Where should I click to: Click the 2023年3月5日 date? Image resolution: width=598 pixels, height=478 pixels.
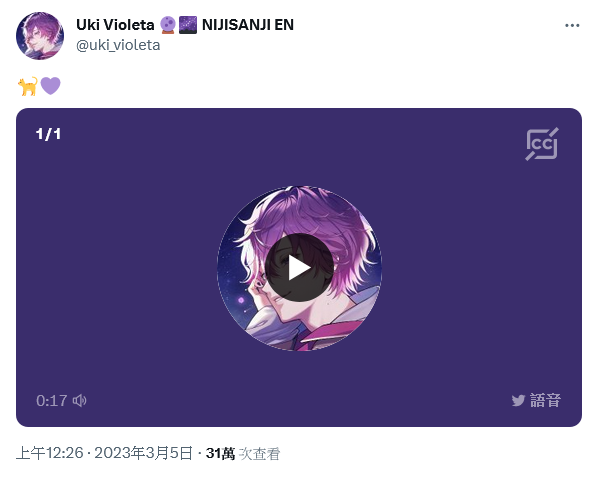point(144,453)
